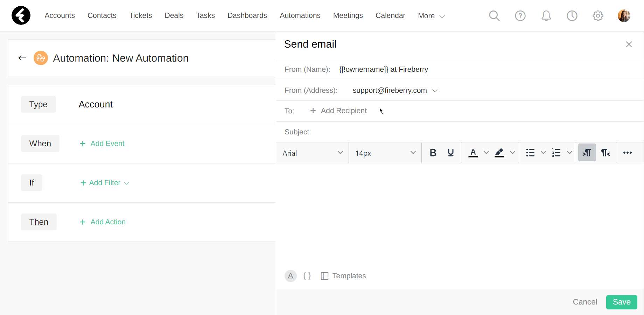The height and width of the screenshot is (315, 644).
Task: Expand text color options arrow
Action: [486, 153]
